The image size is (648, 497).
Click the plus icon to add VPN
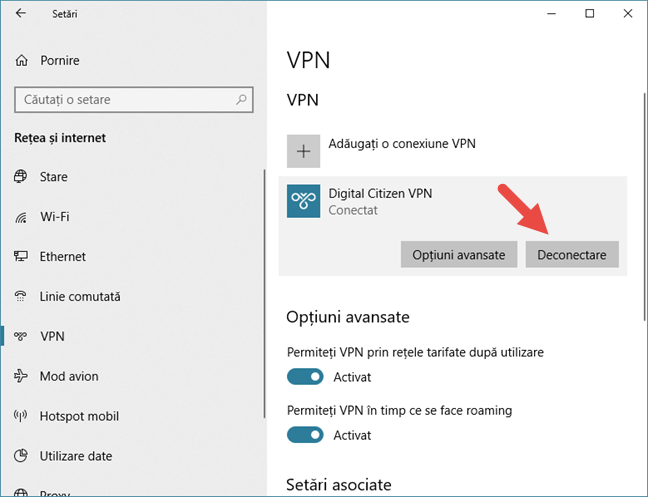coord(303,151)
